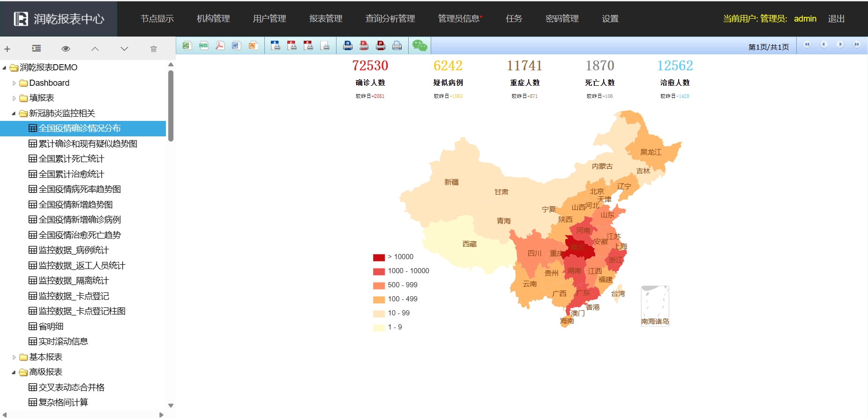
Task: Click the plain gray printer icon
Action: [397, 45]
